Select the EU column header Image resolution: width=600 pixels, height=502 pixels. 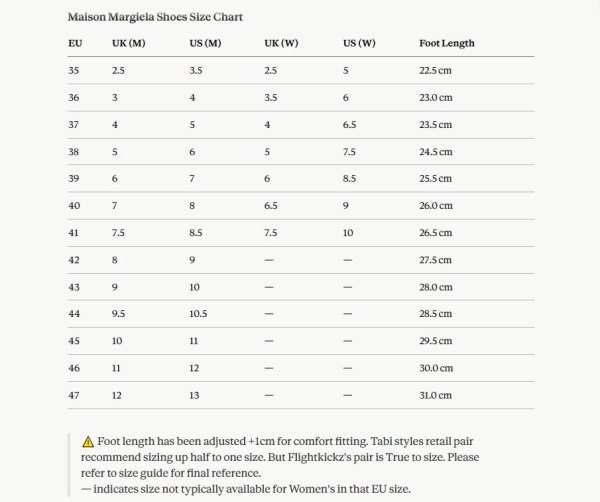pyautogui.click(x=75, y=43)
